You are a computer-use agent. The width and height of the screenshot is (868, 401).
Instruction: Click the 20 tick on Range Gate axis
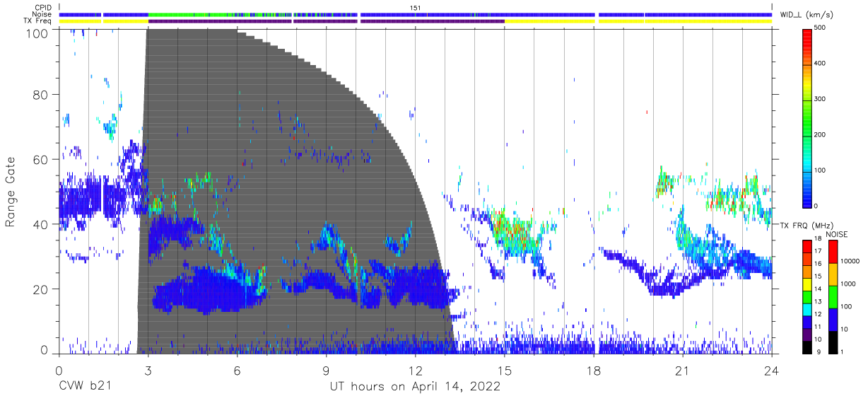(x=42, y=290)
